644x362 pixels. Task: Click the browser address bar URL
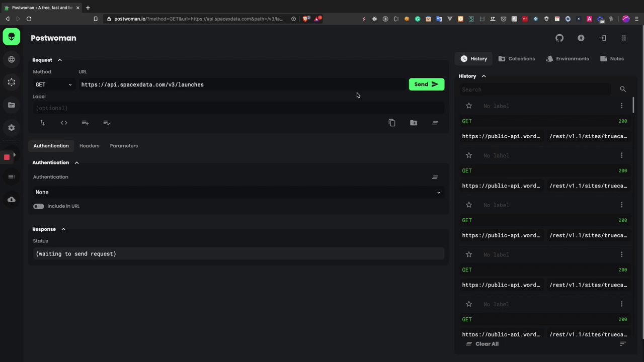tap(199, 19)
